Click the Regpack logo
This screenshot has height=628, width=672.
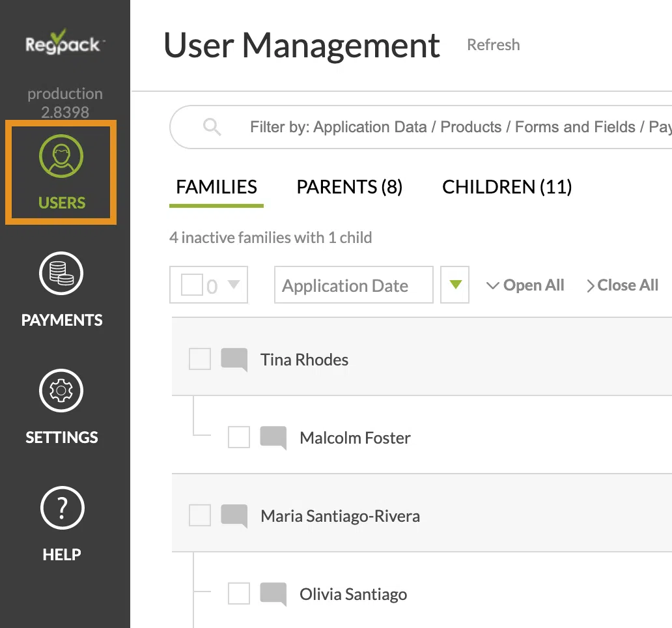point(64,43)
